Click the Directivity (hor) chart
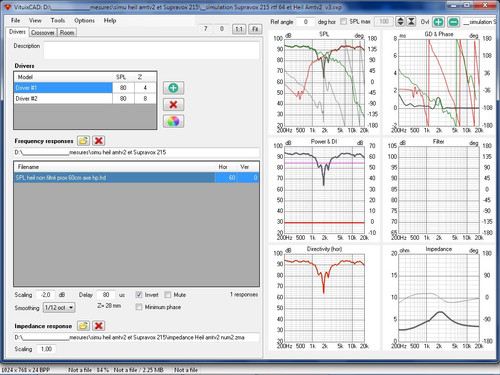Image resolution: width=500 pixels, height=375 pixels. (x=324, y=297)
